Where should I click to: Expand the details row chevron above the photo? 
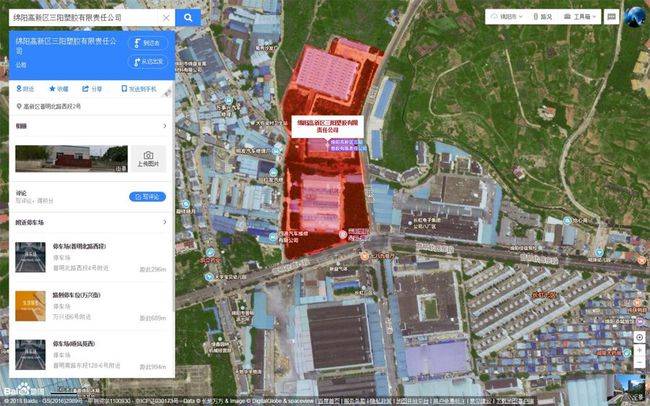(x=165, y=127)
